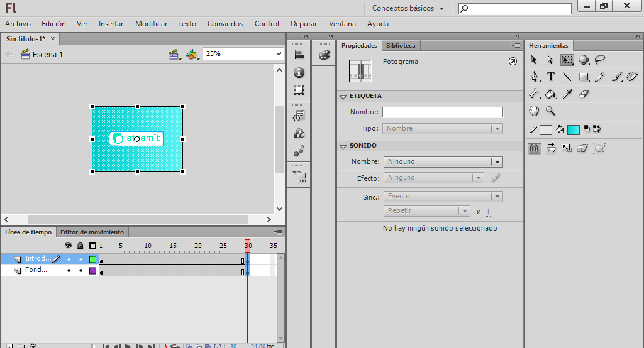Open the Swatches palette panel icon

324,55
